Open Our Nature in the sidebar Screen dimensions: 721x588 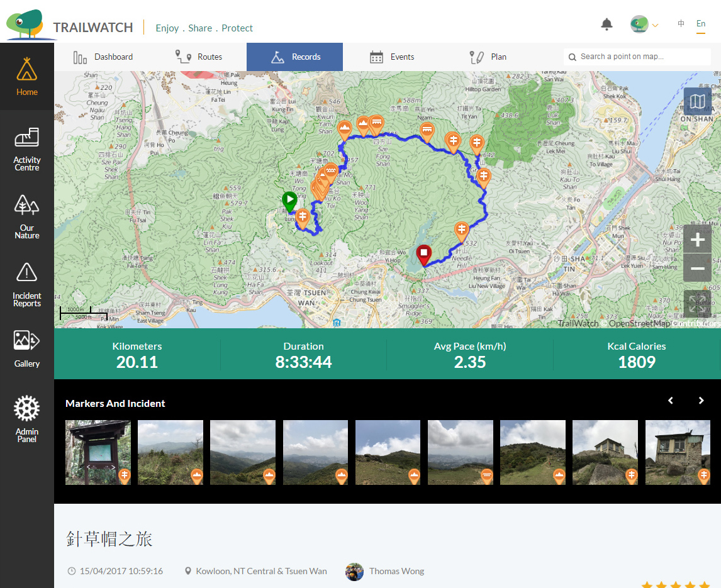[x=27, y=217]
